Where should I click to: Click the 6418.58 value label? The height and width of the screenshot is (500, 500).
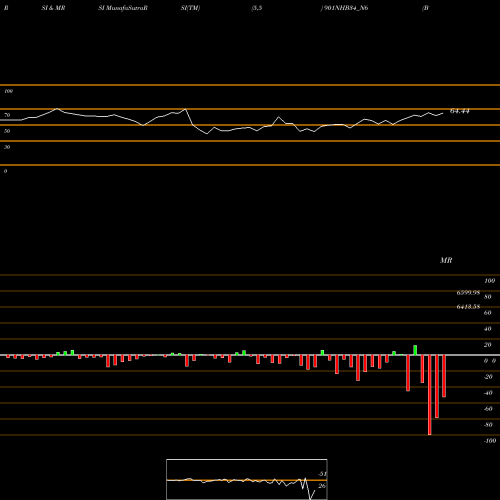(x=468, y=307)
